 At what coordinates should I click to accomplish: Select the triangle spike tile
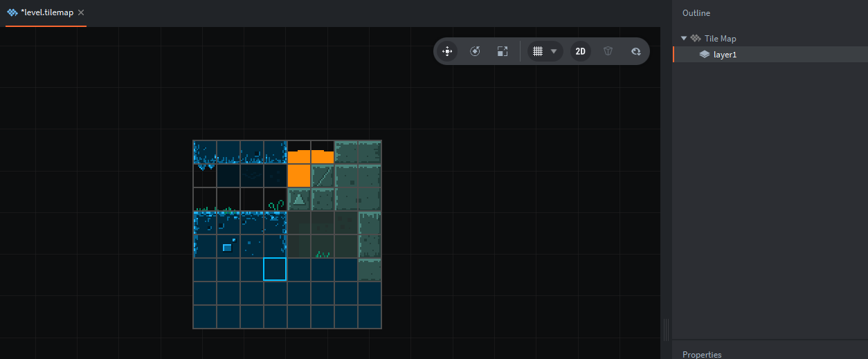click(x=299, y=199)
